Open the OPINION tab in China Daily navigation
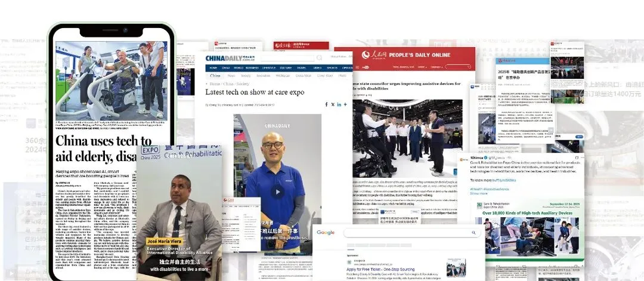 pos(348,68)
